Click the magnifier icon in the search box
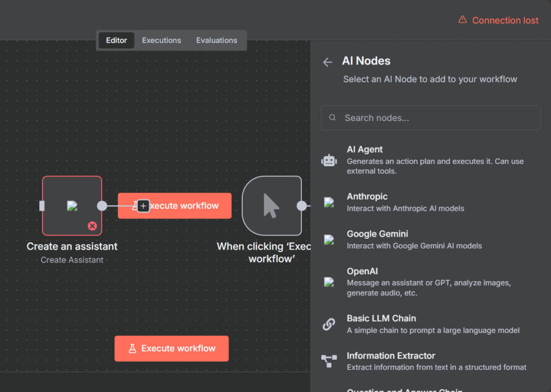This screenshot has height=392, width=551. [x=332, y=117]
